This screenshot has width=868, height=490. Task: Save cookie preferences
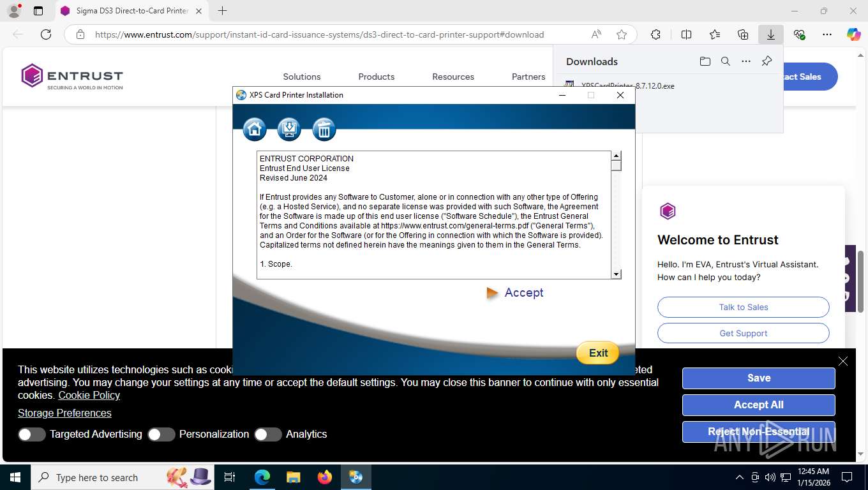[x=759, y=378]
